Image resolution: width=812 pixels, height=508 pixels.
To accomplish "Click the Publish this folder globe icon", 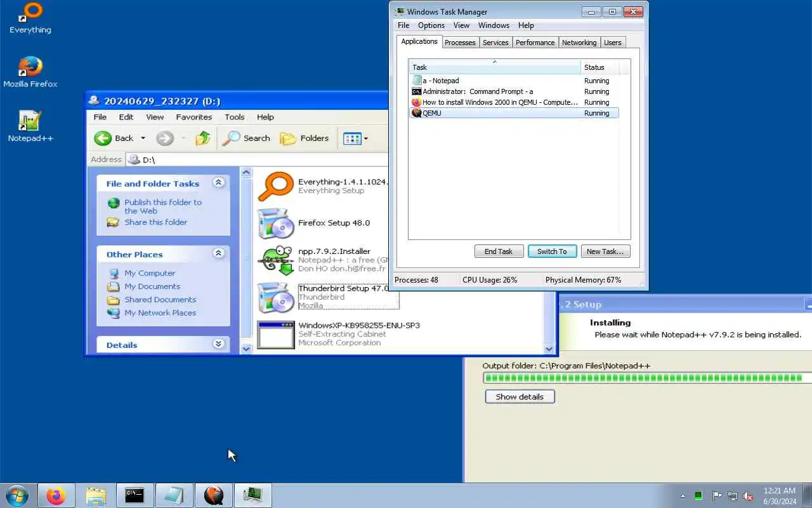I will 114,203.
